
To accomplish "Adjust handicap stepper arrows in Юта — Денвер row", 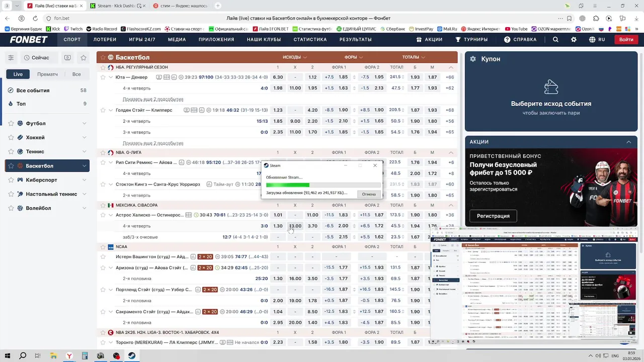I will tap(354, 77).
